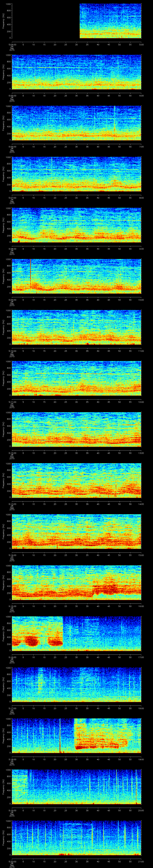Image resolution: width=153 pixels, height=868 pixels.
Task: Click the 13:00 end time label
Action: pos(141,453)
